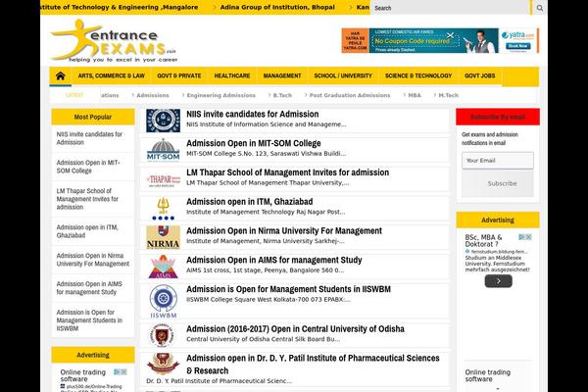Click the Your Email input field
The image size is (588, 392).
tap(498, 161)
